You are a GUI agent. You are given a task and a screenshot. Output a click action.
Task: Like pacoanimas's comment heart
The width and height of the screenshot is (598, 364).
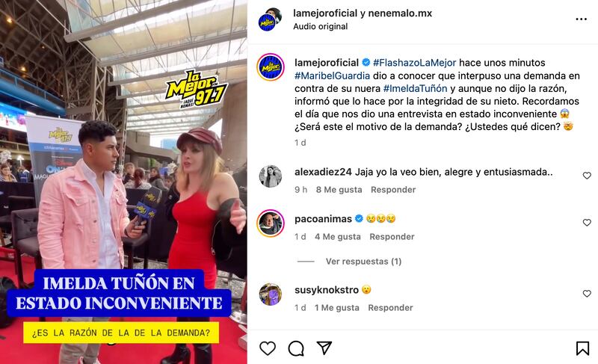point(587,222)
